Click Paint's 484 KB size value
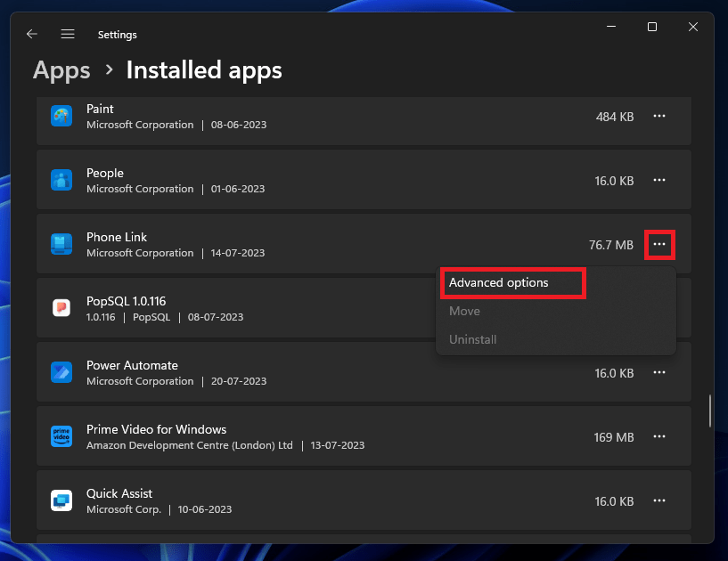This screenshot has height=561, width=728. click(x=615, y=117)
